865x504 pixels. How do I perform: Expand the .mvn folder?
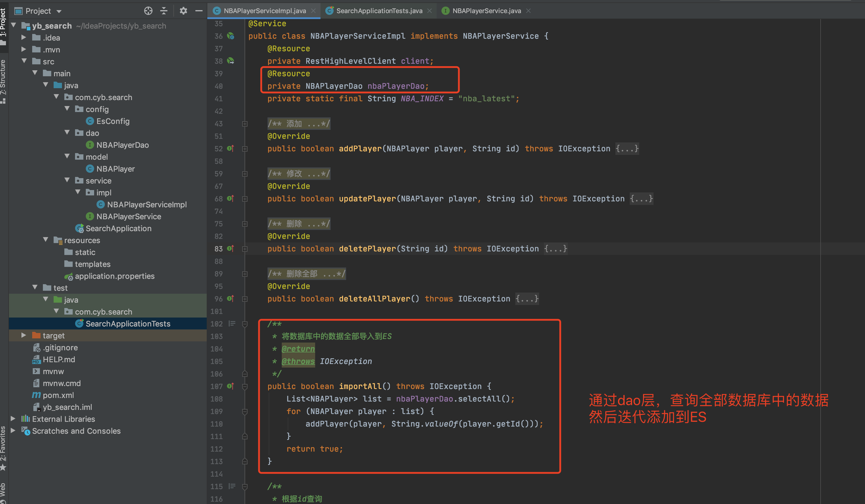24,49
